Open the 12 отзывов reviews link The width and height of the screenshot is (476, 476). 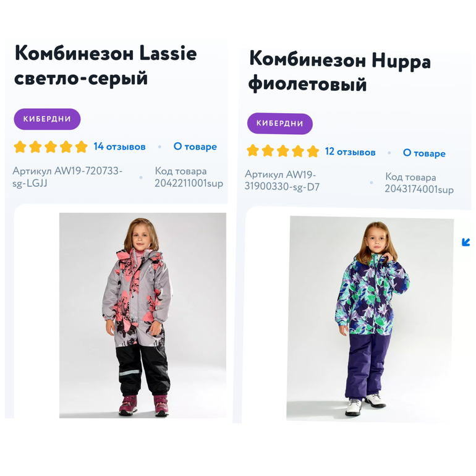(351, 152)
